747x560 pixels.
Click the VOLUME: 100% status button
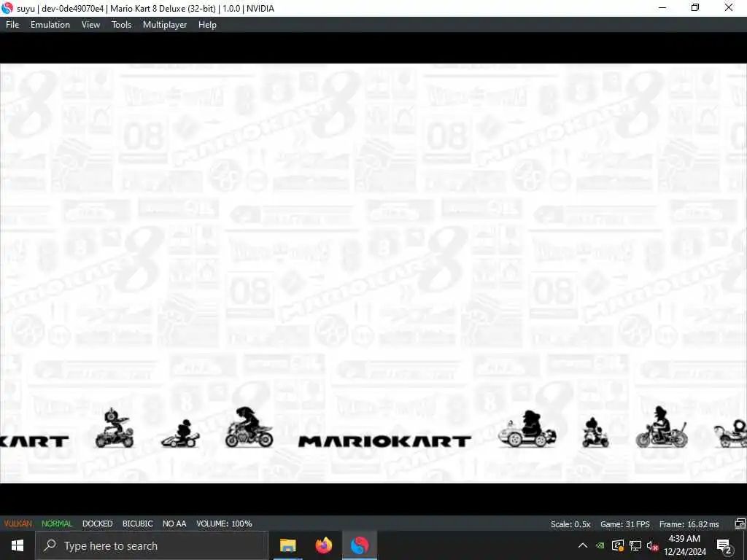[x=224, y=524]
